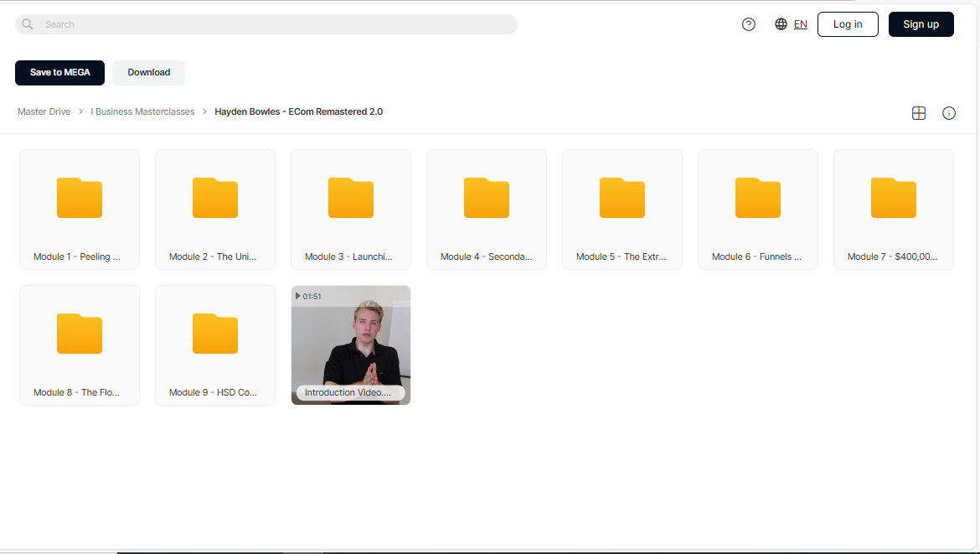This screenshot has width=980, height=554.
Task: Select the 'Module 1 - Peeling ...' label
Action: pos(77,257)
